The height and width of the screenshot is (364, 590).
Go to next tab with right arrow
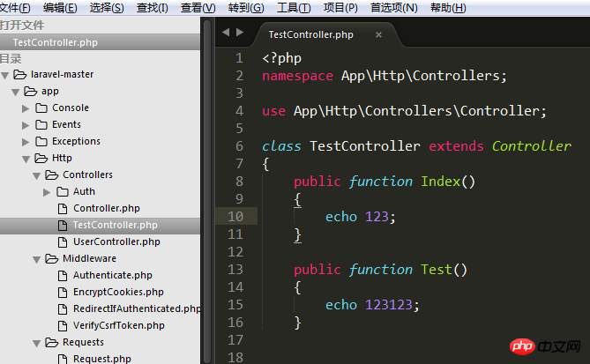pyautogui.click(x=240, y=33)
